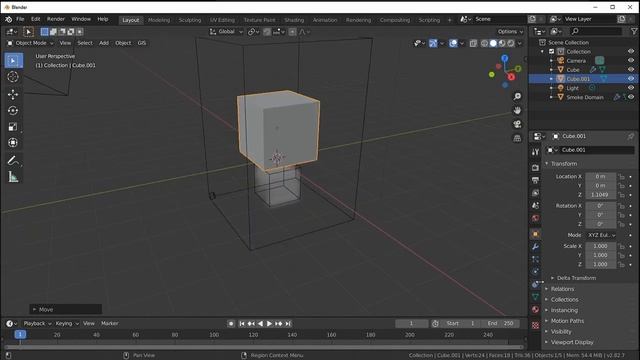
Task: Open the rotation Mode XYZ Euler dropdown
Action: (x=601, y=235)
